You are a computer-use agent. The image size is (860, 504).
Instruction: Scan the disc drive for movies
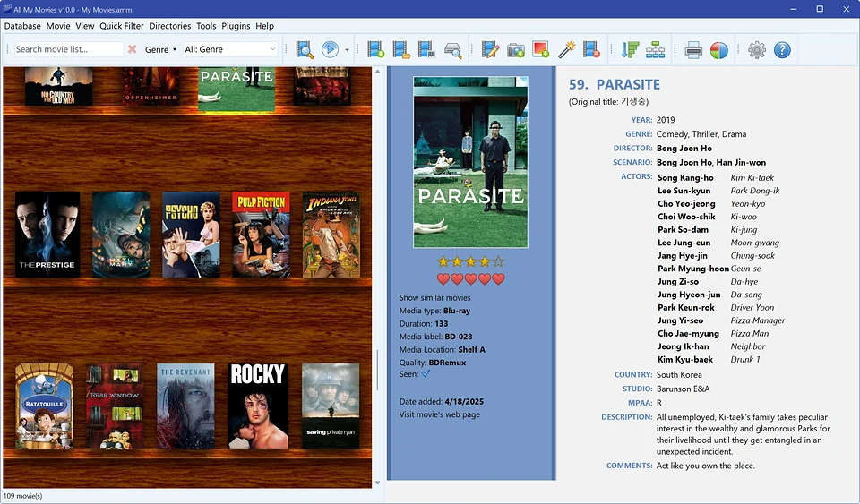[x=453, y=50]
